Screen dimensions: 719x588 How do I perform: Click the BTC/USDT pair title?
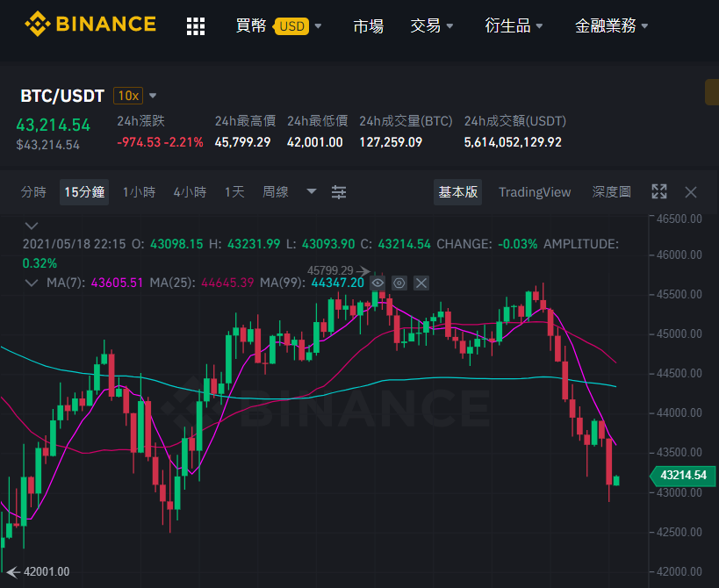click(62, 96)
